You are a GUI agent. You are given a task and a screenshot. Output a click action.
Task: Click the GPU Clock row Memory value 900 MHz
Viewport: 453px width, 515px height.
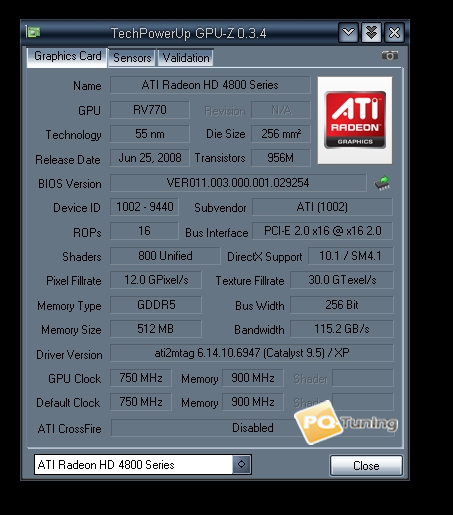[x=253, y=378]
